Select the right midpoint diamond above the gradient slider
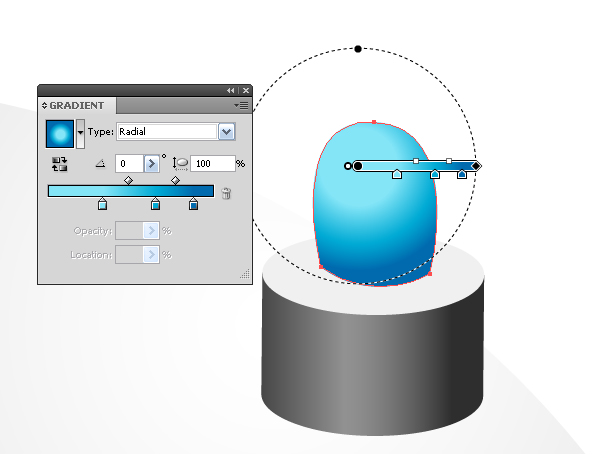The height and width of the screenshot is (454, 600). tap(175, 180)
